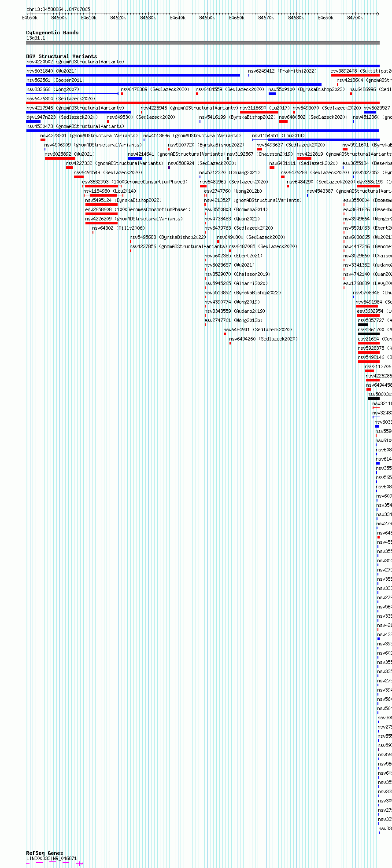
Task: Select variant nsv5602385 (Ebert2021)
Action: tap(233, 256)
